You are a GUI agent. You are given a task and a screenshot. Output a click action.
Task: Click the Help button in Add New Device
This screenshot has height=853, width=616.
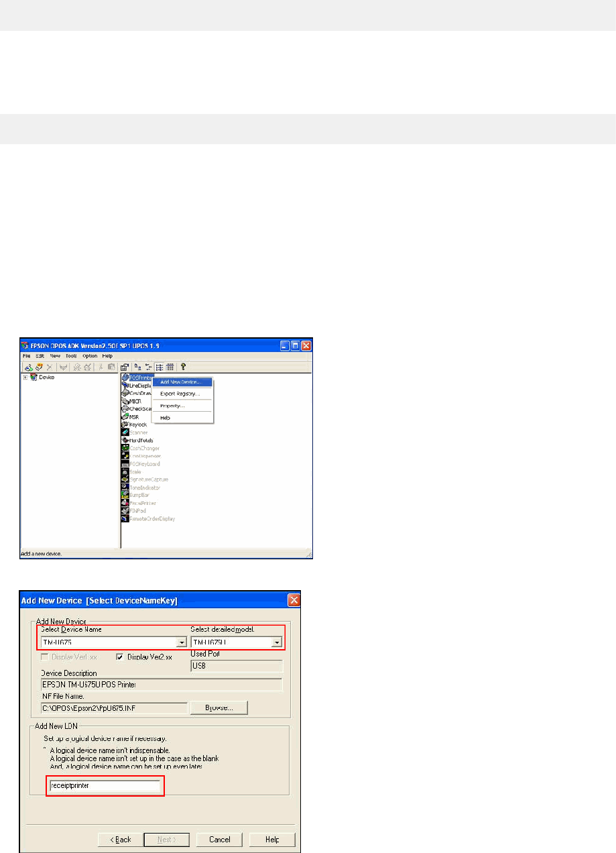click(x=273, y=840)
